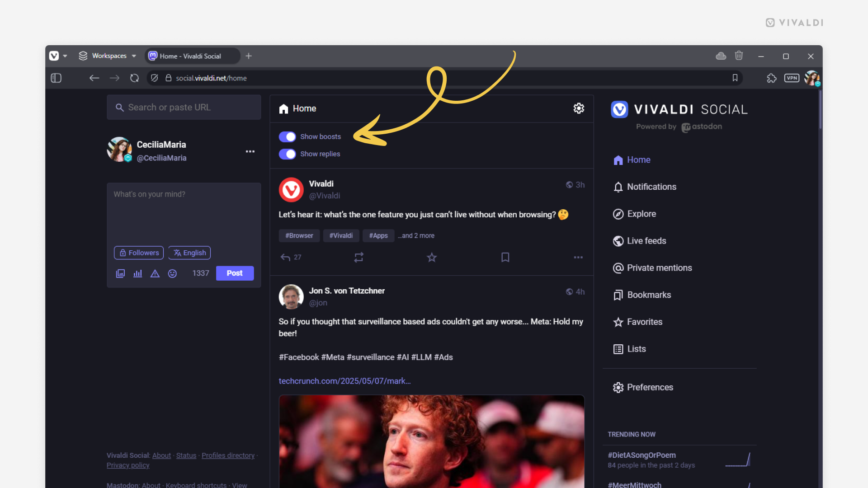Toggle the Show replies switch

288,154
